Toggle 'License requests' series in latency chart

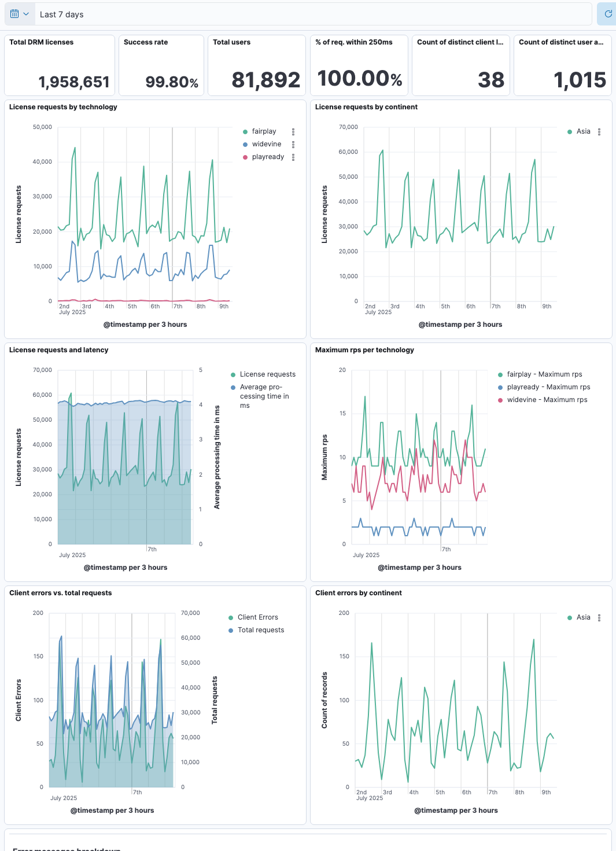tap(267, 374)
